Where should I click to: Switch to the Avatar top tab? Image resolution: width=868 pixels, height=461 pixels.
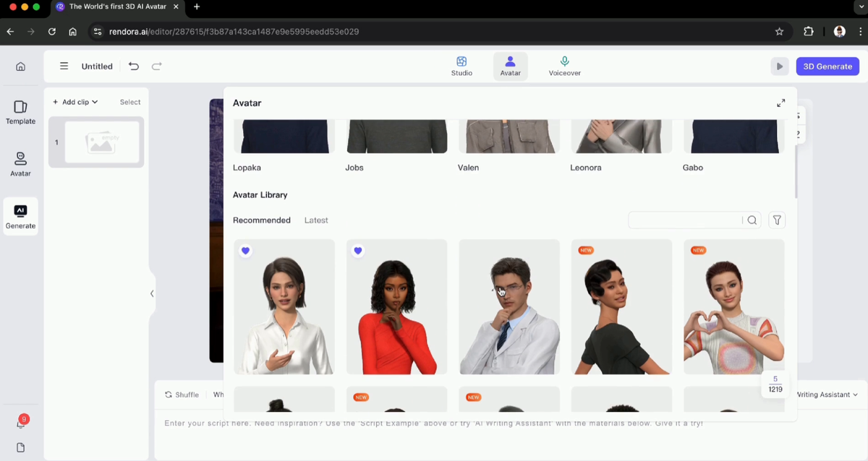pos(510,66)
